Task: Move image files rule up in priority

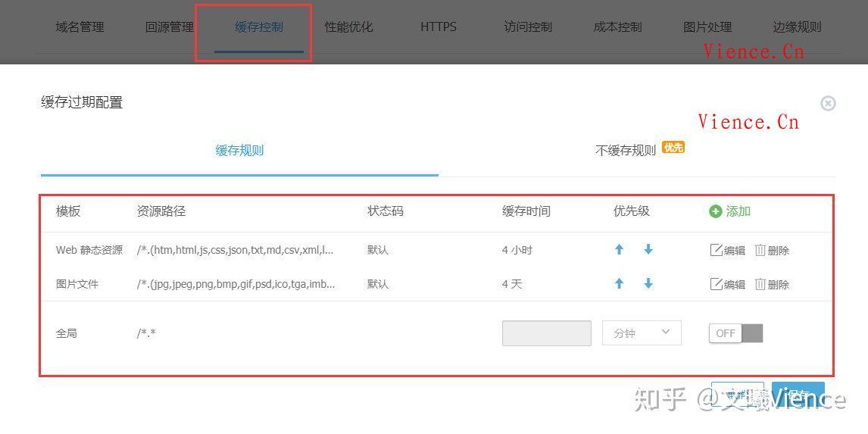Action: point(619,283)
